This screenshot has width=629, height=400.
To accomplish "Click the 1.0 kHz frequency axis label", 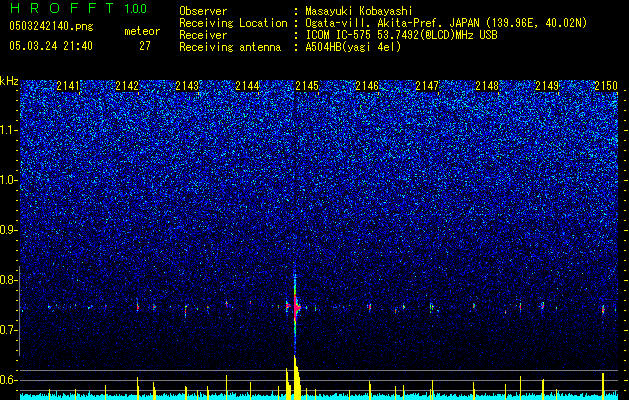I will (8, 180).
